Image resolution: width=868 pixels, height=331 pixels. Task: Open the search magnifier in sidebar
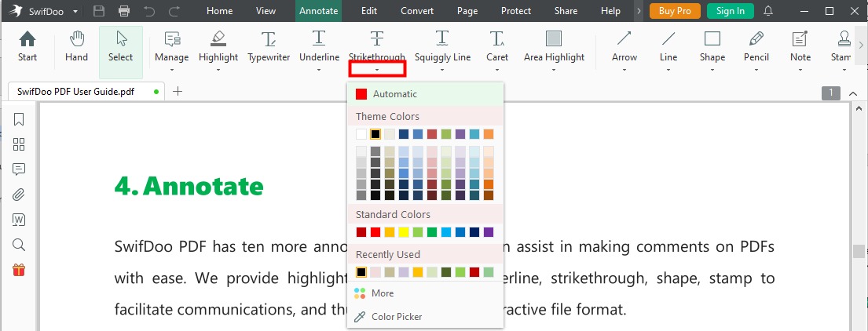(x=19, y=245)
